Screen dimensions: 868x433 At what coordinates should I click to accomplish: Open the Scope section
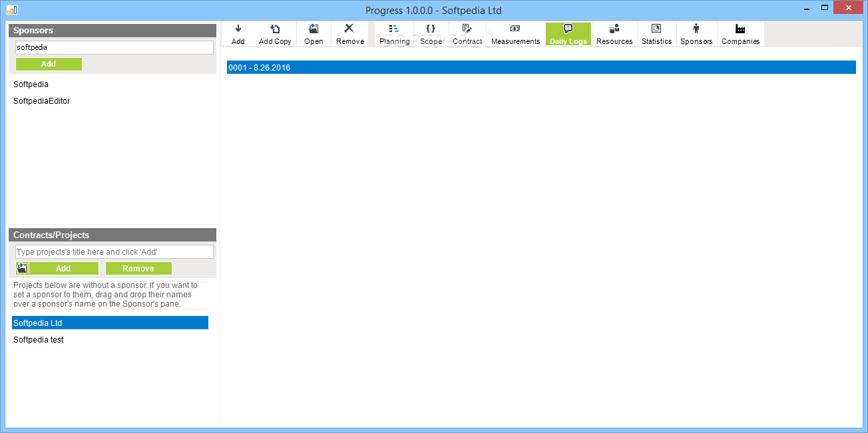click(431, 34)
